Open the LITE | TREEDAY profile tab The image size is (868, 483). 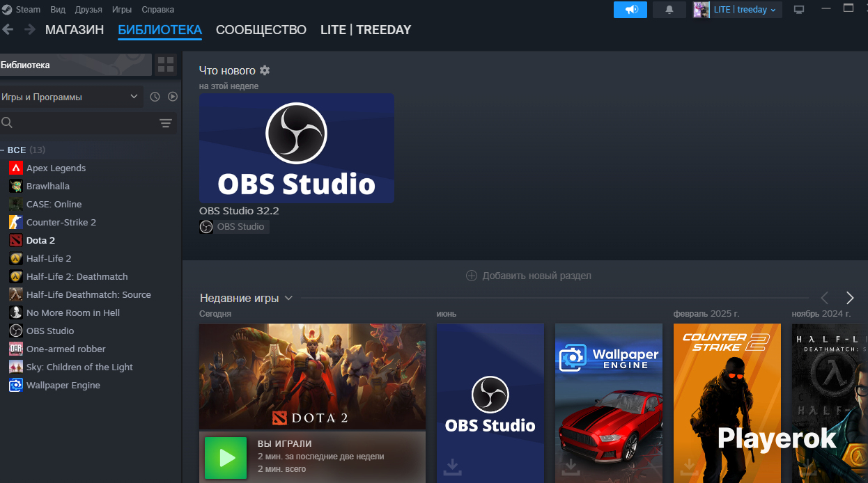coord(366,30)
